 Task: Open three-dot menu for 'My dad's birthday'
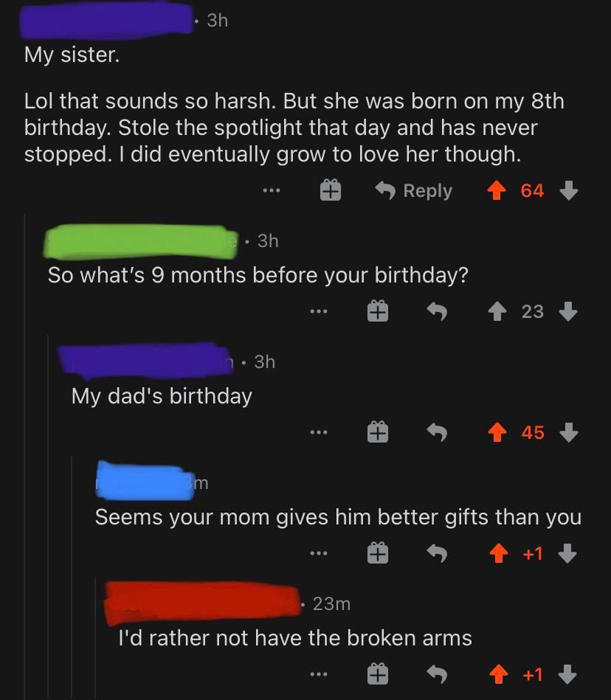318,433
